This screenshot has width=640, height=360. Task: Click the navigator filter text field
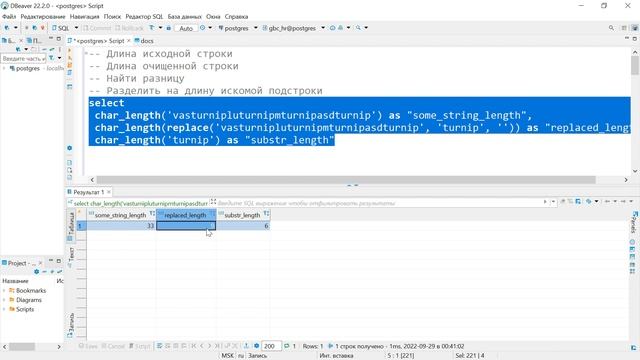tap(23, 59)
